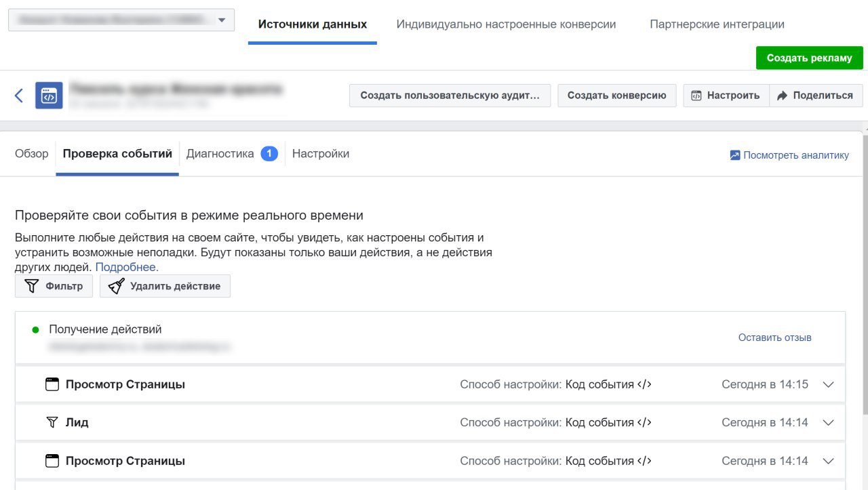Viewport: 868px width, 490px height.
Task: Open the Диагностика tab
Action: tap(220, 154)
